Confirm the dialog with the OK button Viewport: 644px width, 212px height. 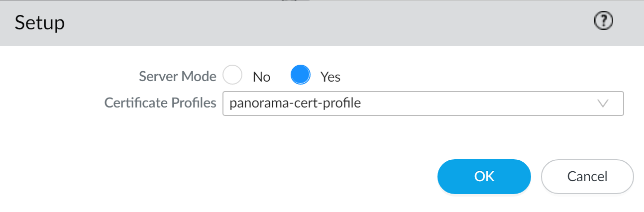click(484, 177)
